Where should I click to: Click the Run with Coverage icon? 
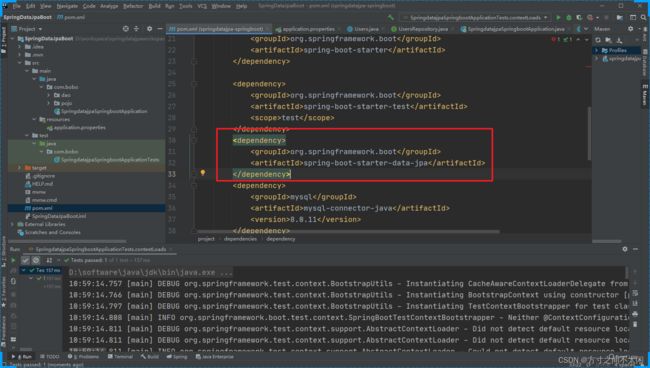coord(579,17)
